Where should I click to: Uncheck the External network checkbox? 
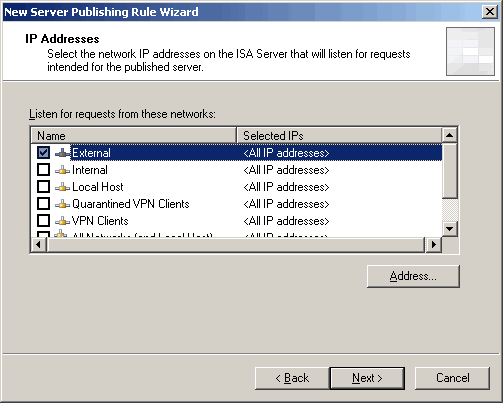pyautogui.click(x=43, y=153)
